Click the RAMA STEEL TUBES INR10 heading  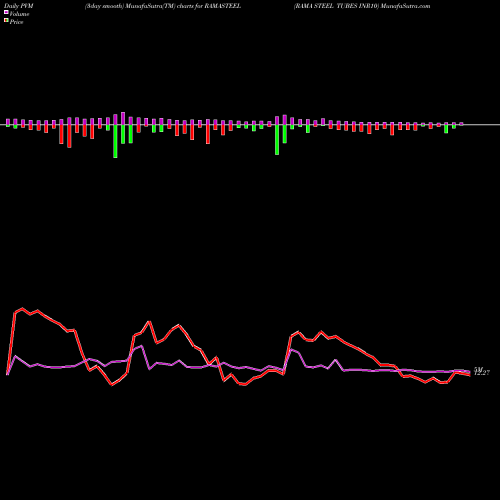click(362, 6)
